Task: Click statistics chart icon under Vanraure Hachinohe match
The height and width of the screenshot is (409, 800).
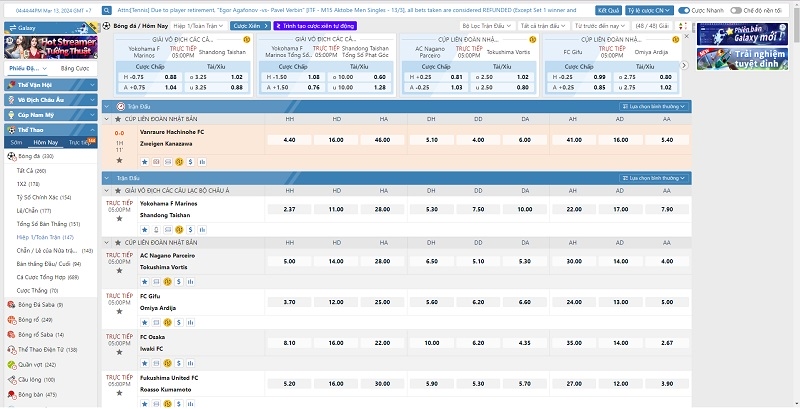Action: point(203,160)
